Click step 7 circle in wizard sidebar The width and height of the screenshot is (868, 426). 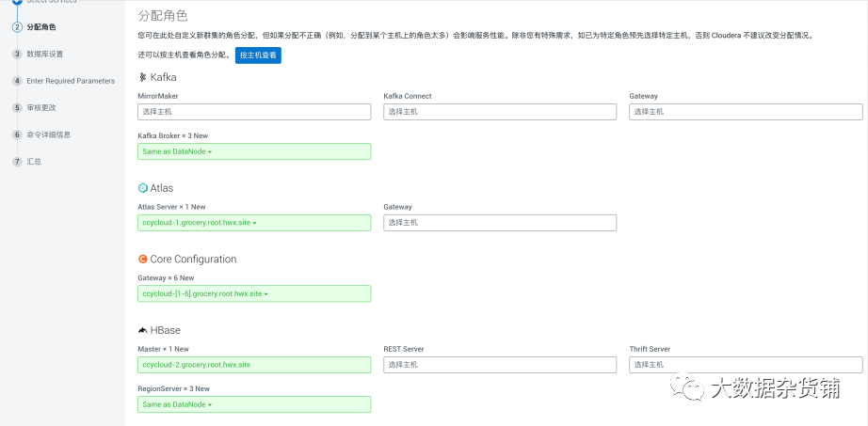pos(17,162)
